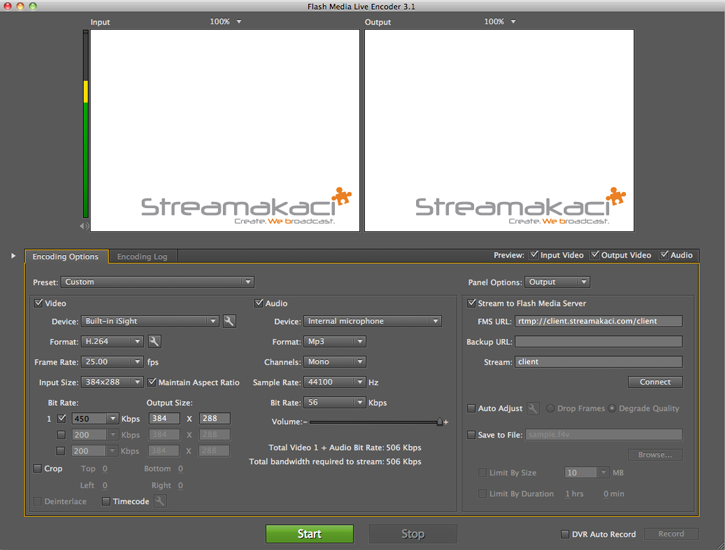Click the Limit By Size 10 dropdown
725x550 pixels.
586,473
